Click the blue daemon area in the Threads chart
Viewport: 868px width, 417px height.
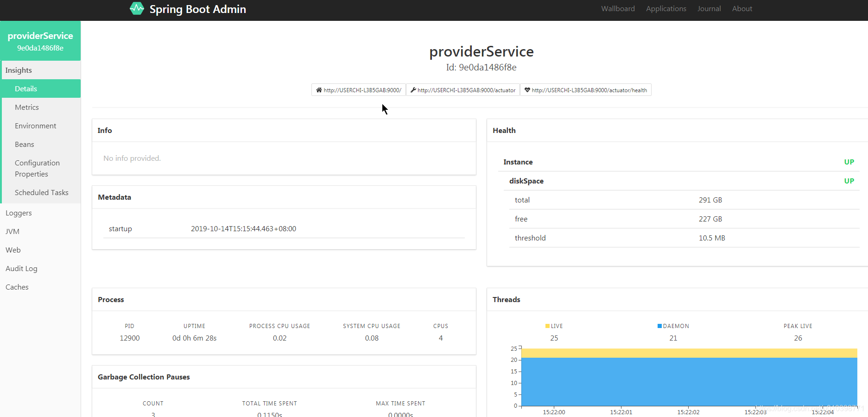pyautogui.click(x=689, y=382)
